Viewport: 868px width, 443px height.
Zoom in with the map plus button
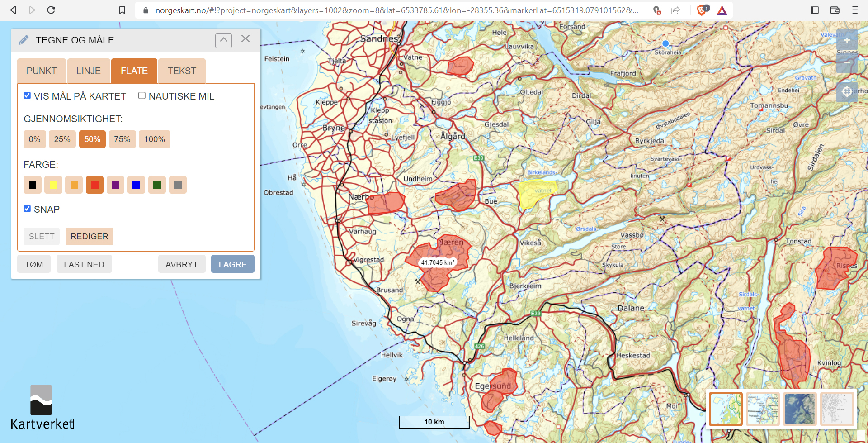[847, 40]
